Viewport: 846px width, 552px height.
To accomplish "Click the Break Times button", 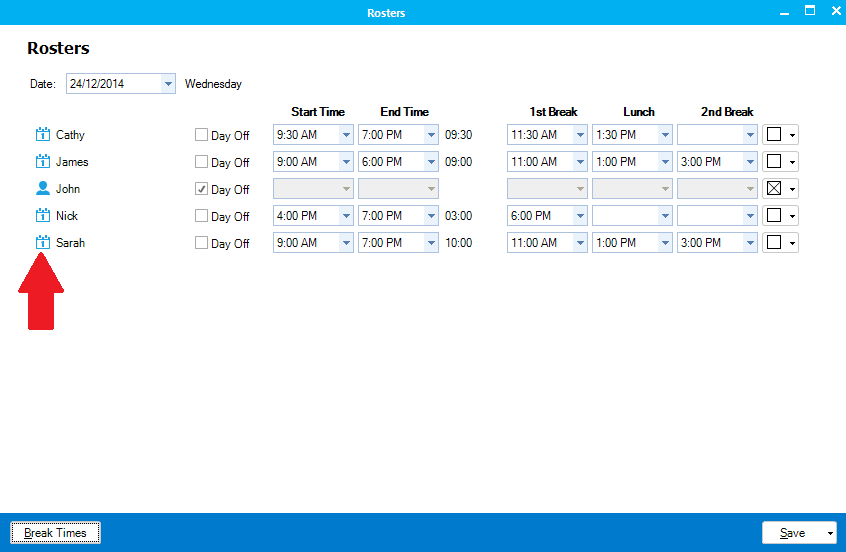I will [x=55, y=534].
